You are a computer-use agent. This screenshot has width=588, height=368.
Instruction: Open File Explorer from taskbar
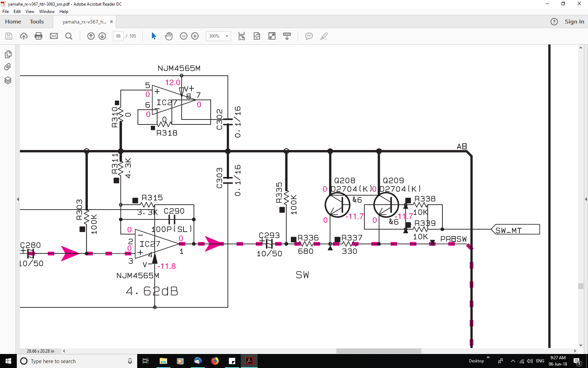tap(163, 361)
